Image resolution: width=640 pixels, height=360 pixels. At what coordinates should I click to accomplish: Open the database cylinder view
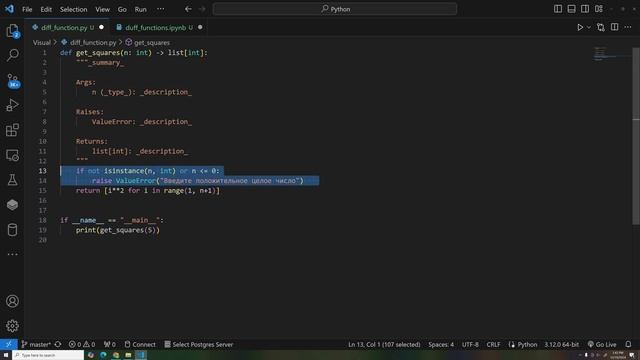pos(12,230)
